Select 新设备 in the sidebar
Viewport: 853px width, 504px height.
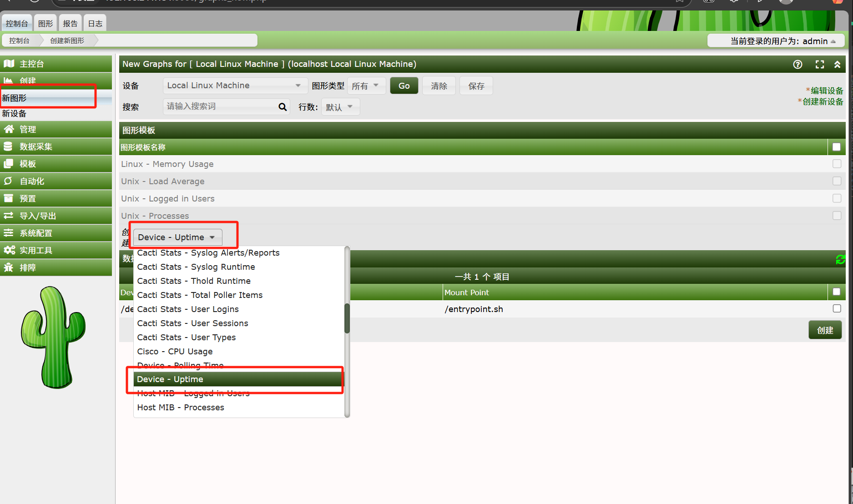point(56,114)
